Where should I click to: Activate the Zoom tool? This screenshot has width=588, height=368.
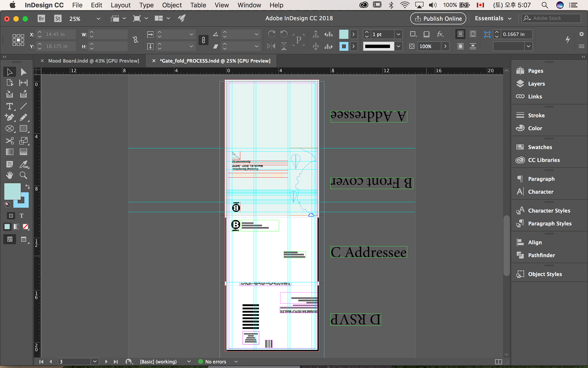coord(23,175)
